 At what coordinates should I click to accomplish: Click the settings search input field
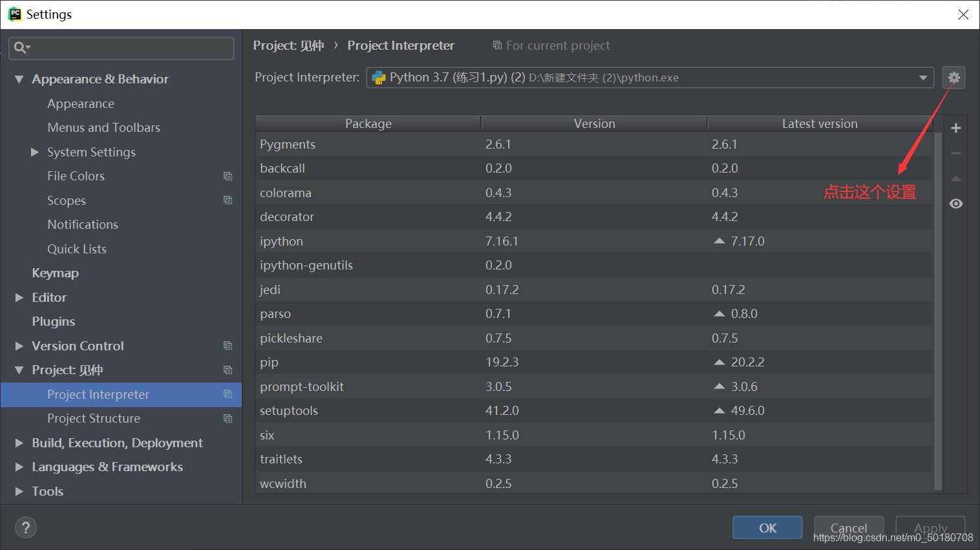[x=122, y=48]
